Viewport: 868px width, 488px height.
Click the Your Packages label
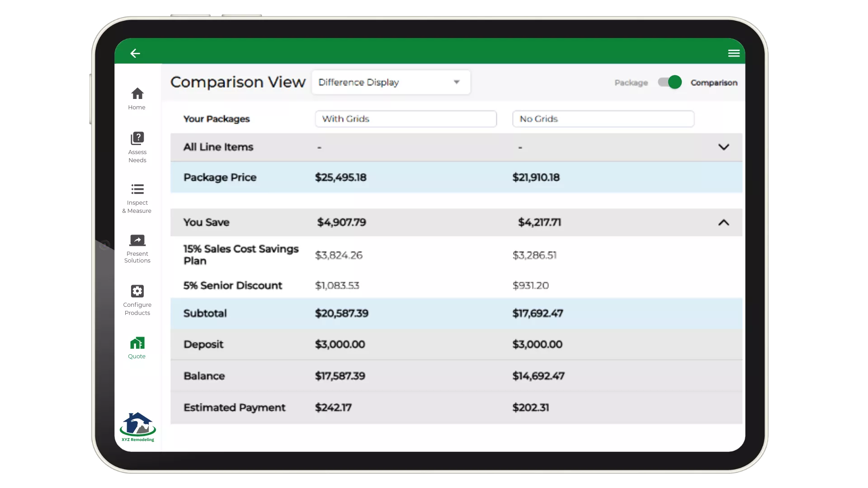(x=217, y=119)
